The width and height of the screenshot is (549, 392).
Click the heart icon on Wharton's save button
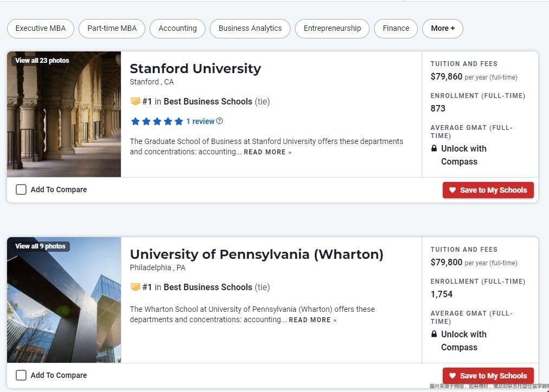[x=453, y=376]
